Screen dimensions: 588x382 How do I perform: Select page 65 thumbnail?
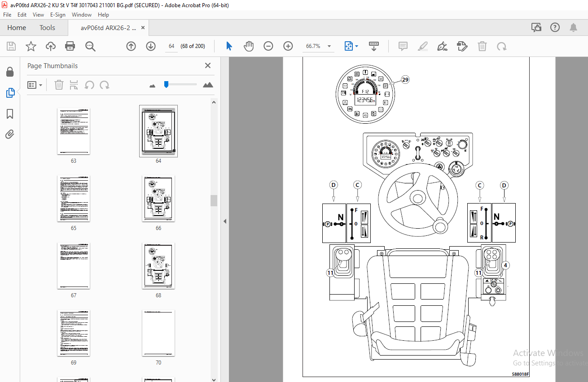point(74,199)
